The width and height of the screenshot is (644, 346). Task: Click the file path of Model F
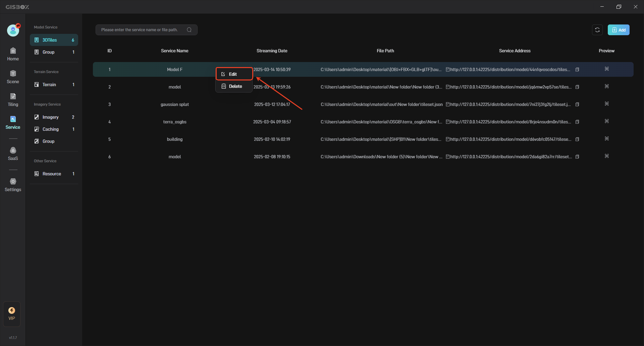pyautogui.click(x=381, y=69)
